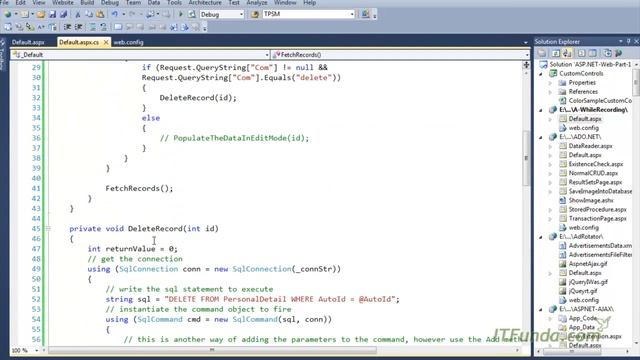Collapse the A-WhileRecording website node
The height and width of the screenshot is (360, 640).
(x=542, y=110)
